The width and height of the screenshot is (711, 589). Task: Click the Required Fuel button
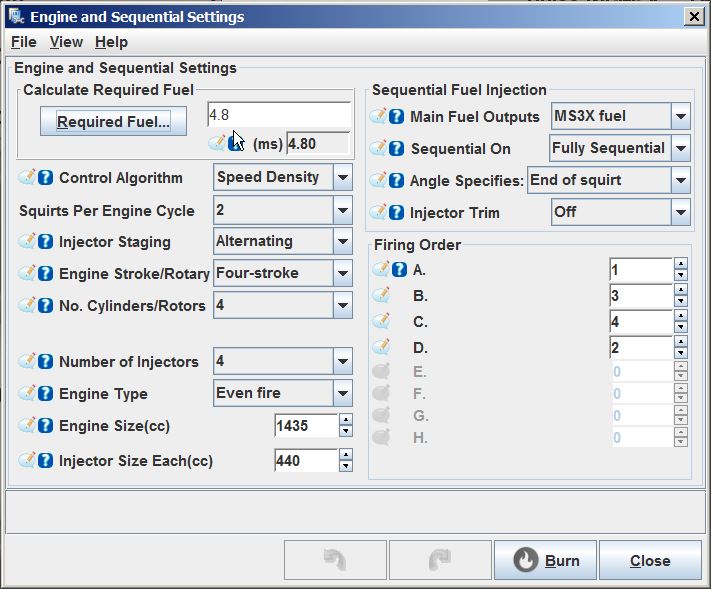coord(113,123)
